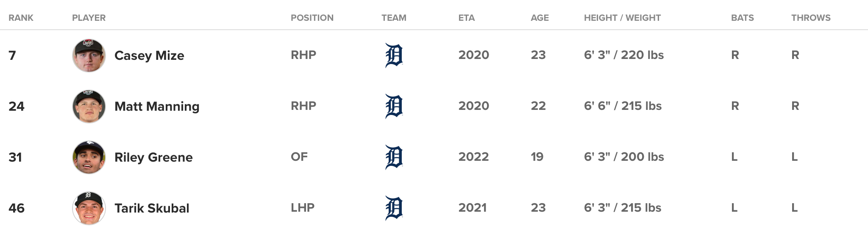Screen dimensions: 868x238
Task: Sort by the AGE column header
Action: [x=540, y=18]
